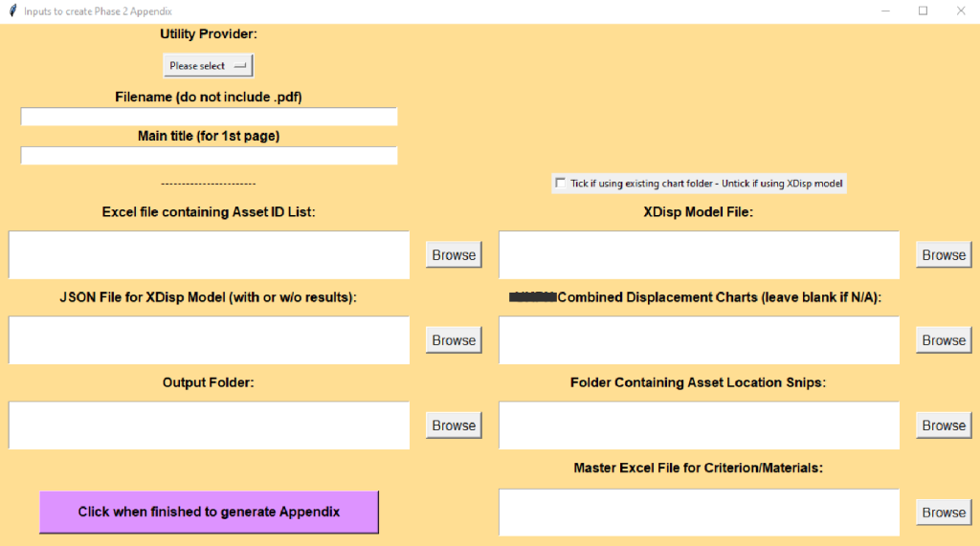
Task: Browse for Excel Asset ID List file
Action: coord(454,255)
